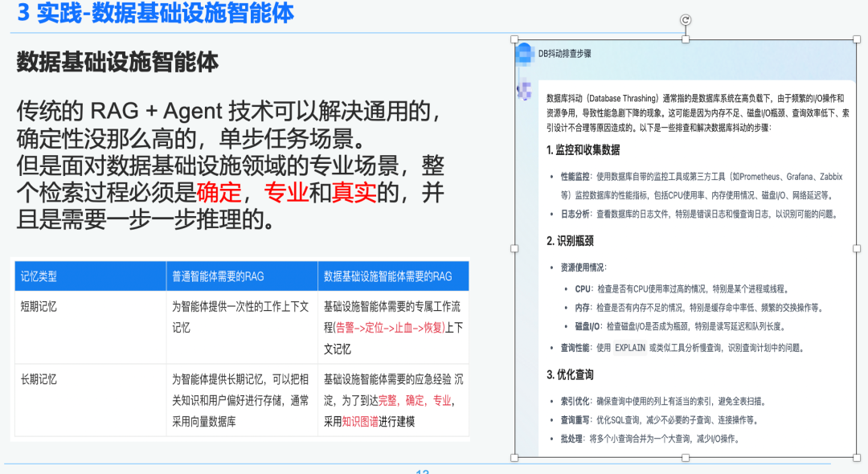868x474 pixels.
Task: Click the top-right corner selection handle
Action: point(856,38)
